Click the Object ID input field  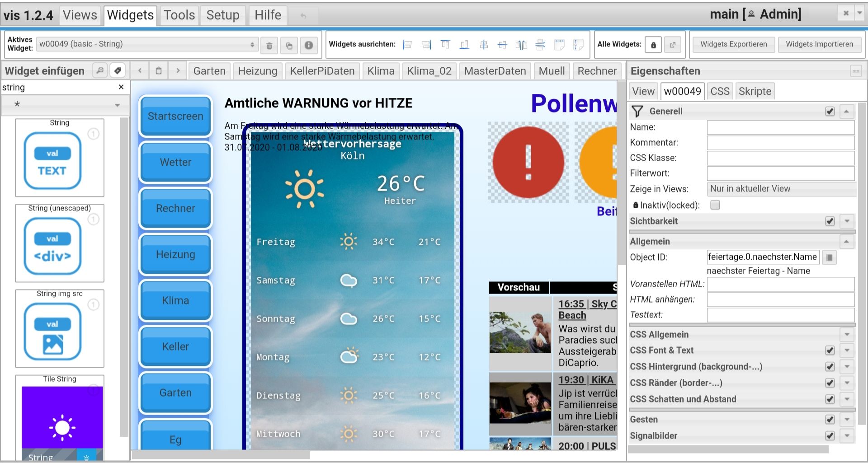(x=763, y=257)
